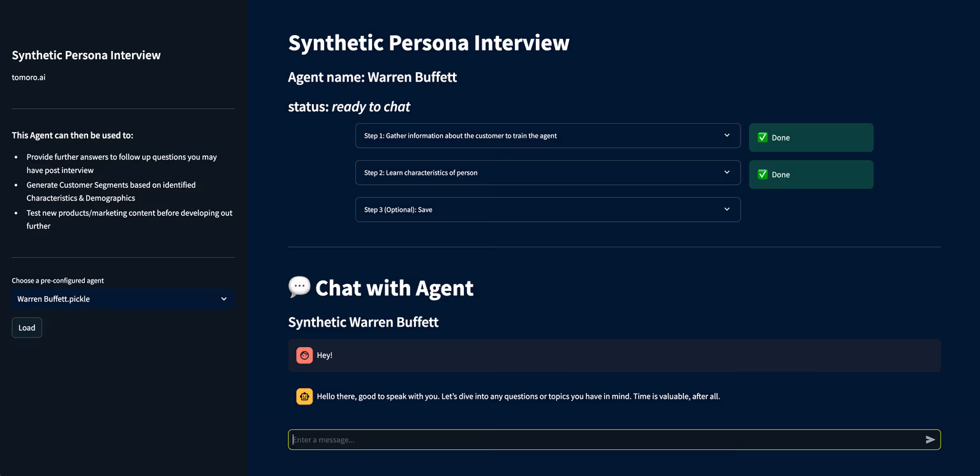This screenshot has width=980, height=476.
Task: Click the green checkmark in Step 1 Done box
Action: (762, 137)
